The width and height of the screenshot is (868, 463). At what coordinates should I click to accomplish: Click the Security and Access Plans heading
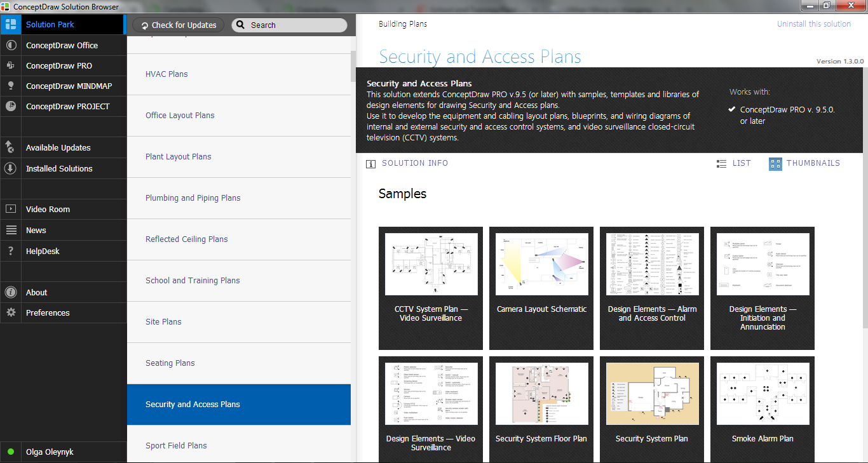[480, 57]
